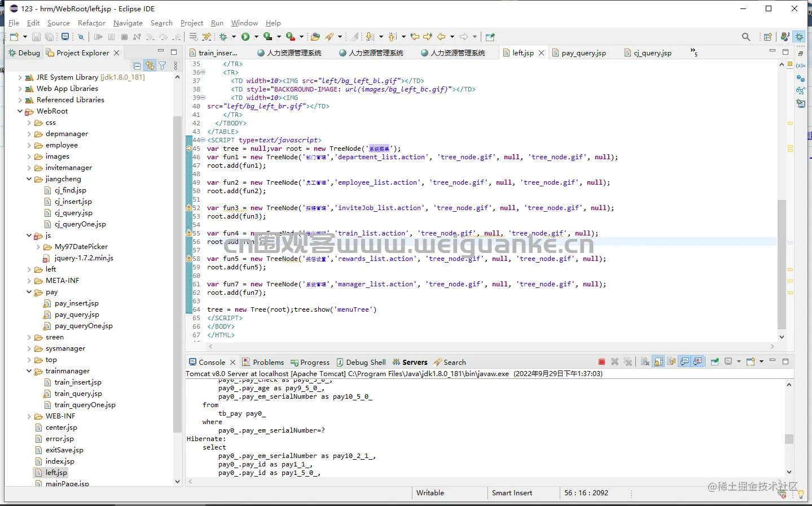The height and width of the screenshot is (506, 812).
Task: Select the Debug perspective icon at top right
Action: (800, 37)
